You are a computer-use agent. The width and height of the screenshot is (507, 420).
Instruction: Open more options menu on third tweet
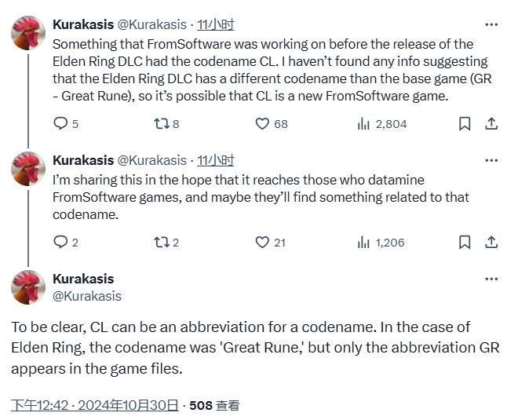491,279
